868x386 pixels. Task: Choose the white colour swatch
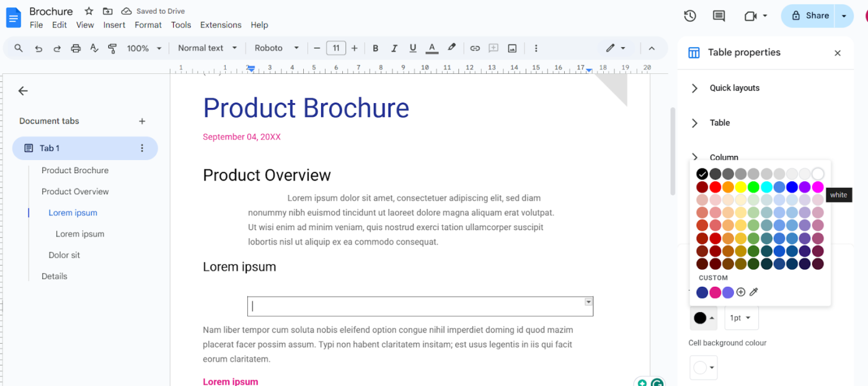click(818, 174)
